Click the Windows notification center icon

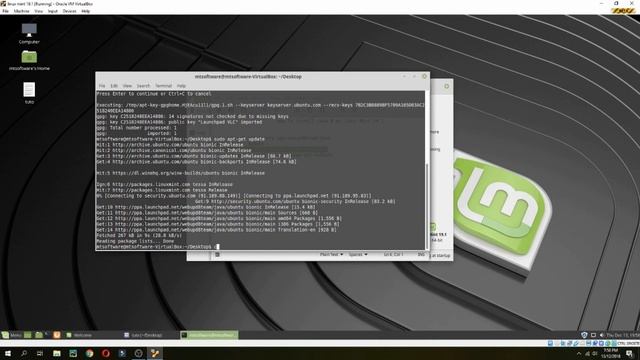coord(629,353)
